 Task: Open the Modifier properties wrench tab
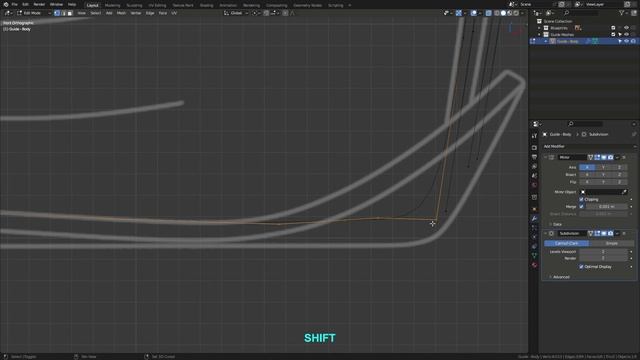coord(534,218)
